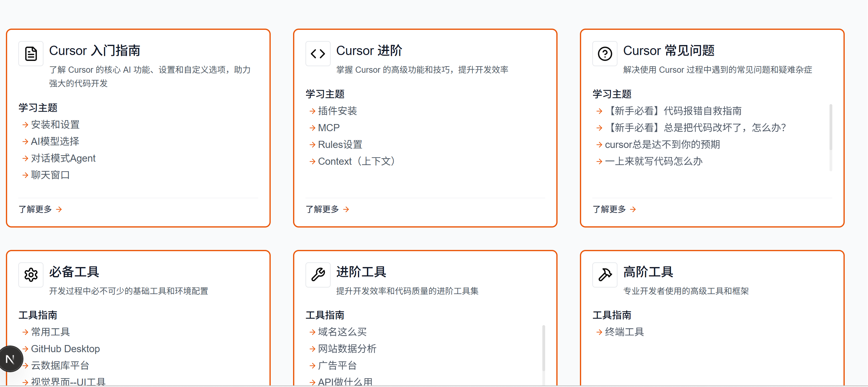Viewport: 868px width, 387px height.
Task: Click 了解更多 in the Cursor 常见问题 card
Action: tap(609, 209)
